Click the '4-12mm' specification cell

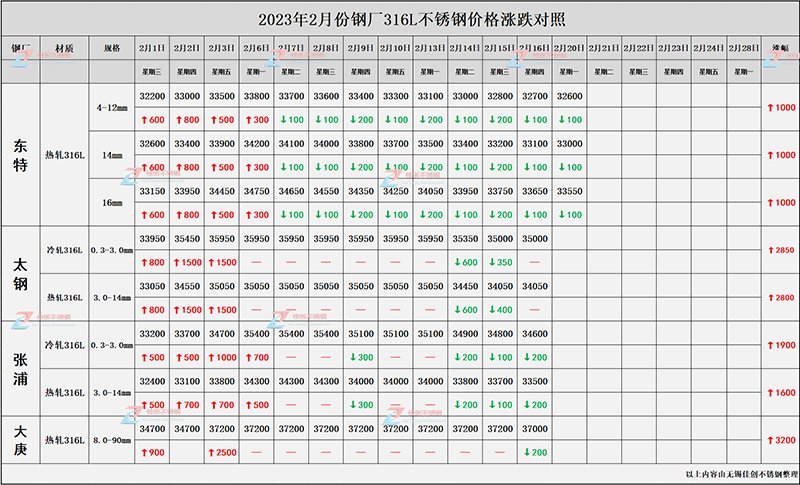[x=112, y=108]
